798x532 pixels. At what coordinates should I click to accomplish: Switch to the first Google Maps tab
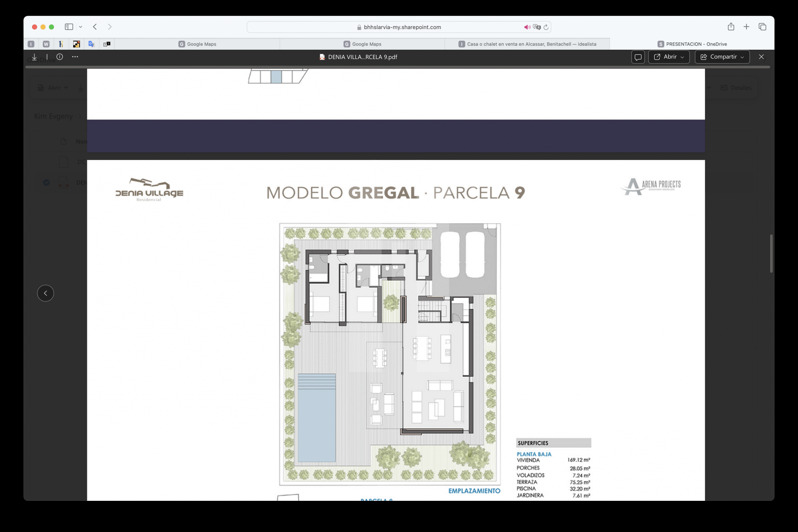(x=197, y=44)
